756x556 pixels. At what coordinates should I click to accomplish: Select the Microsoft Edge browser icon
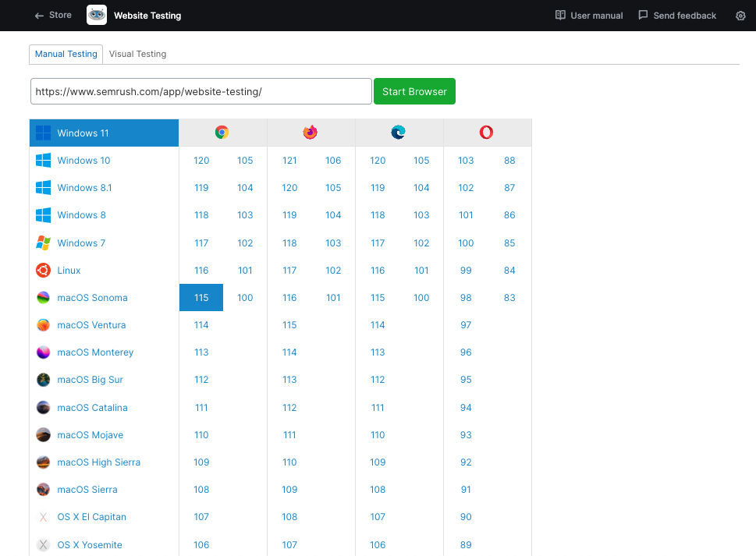pyautogui.click(x=399, y=132)
